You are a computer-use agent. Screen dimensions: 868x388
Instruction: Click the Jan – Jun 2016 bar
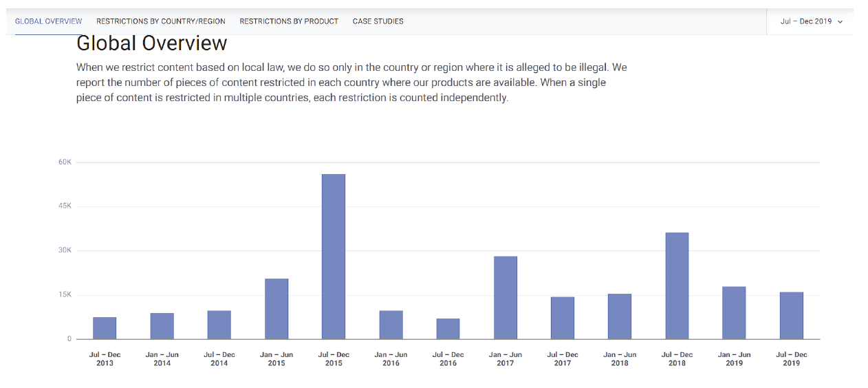[x=391, y=325]
